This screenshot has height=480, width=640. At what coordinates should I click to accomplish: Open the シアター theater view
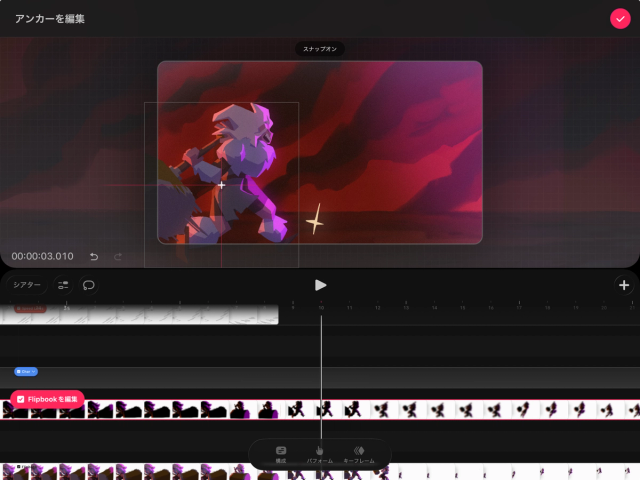coord(27,285)
